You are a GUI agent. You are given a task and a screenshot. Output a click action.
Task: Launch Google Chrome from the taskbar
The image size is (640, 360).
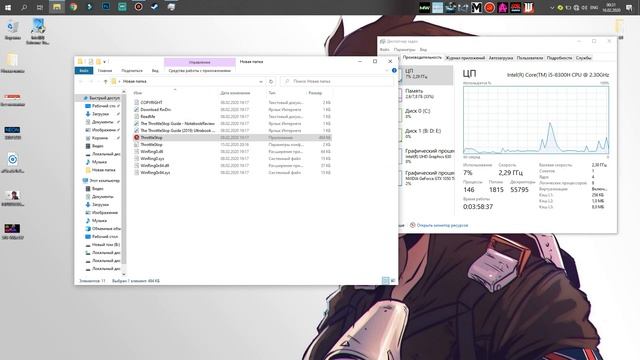click(x=73, y=7)
